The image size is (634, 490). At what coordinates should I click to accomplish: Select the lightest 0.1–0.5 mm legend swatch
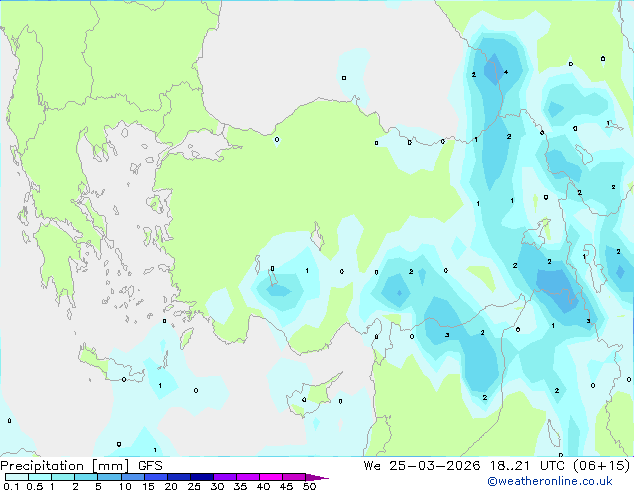coord(17,477)
